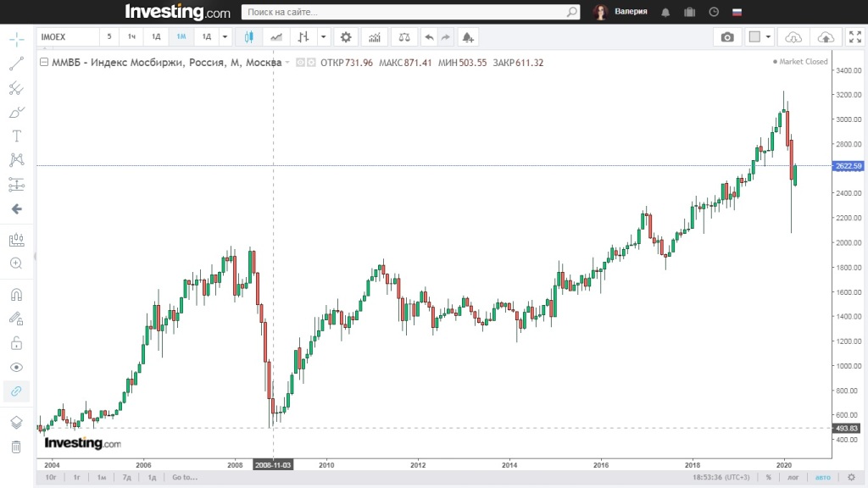The height and width of the screenshot is (488, 868).
Task: Click the 'Go to...' button
Action: tap(184, 478)
